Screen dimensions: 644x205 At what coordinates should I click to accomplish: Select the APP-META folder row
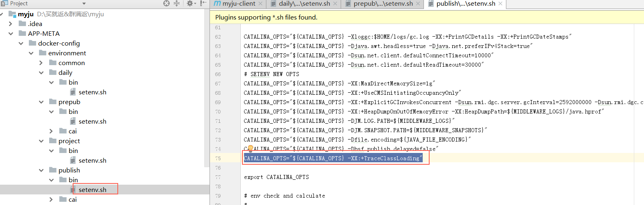coord(39,33)
